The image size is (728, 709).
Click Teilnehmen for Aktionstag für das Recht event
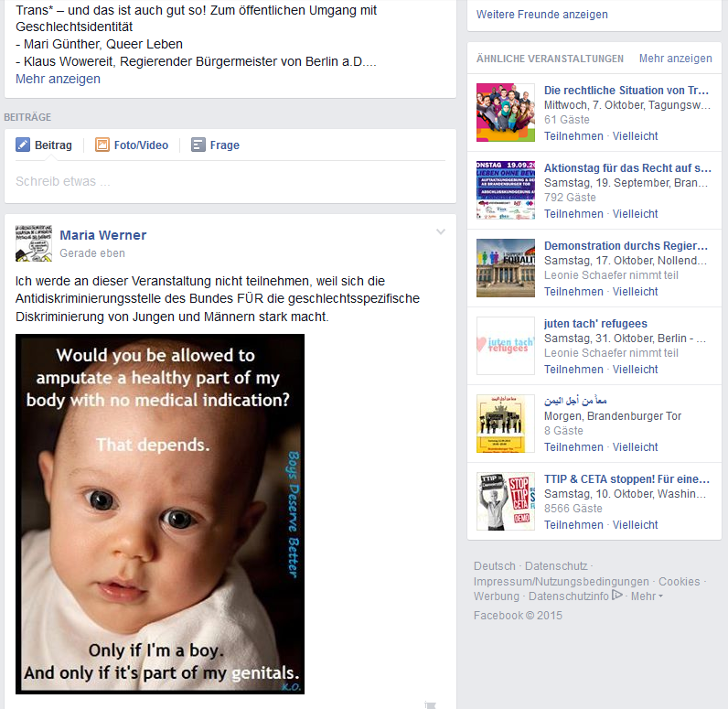pos(573,214)
